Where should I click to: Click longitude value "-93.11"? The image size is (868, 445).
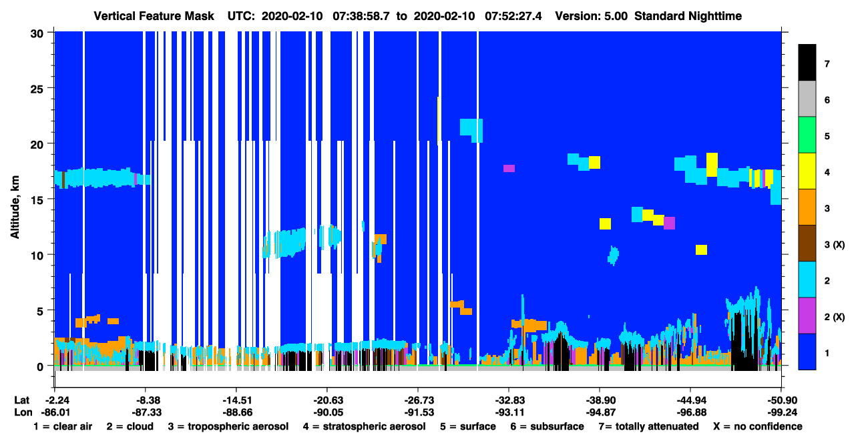point(509,413)
